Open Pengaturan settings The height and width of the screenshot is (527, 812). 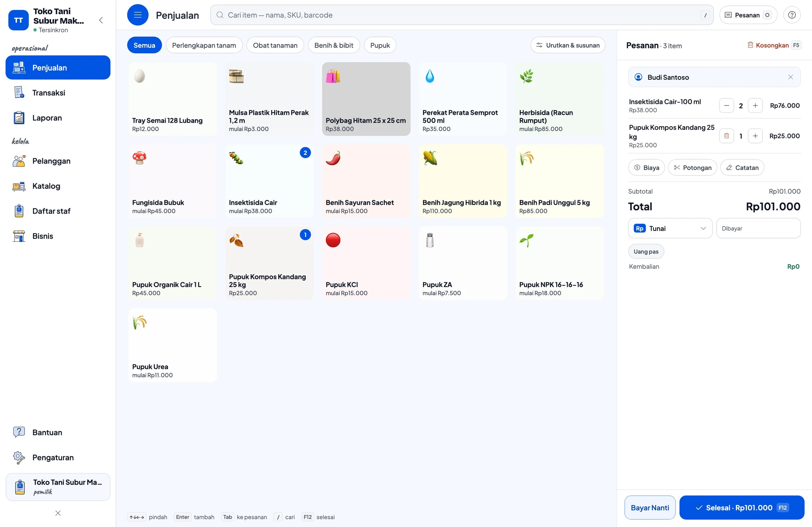58,457
